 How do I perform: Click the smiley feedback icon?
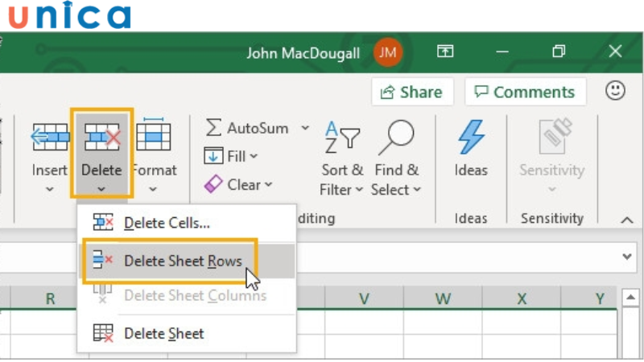click(x=616, y=91)
